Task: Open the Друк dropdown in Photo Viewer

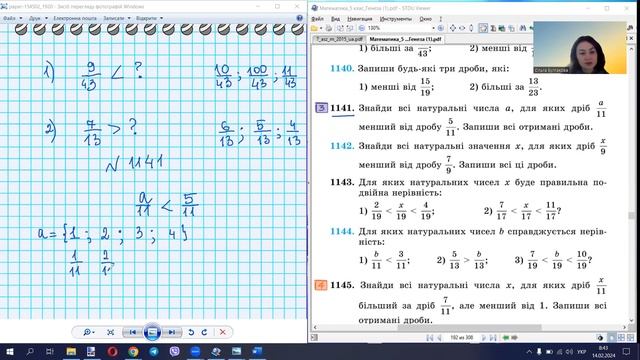Action: (38, 18)
